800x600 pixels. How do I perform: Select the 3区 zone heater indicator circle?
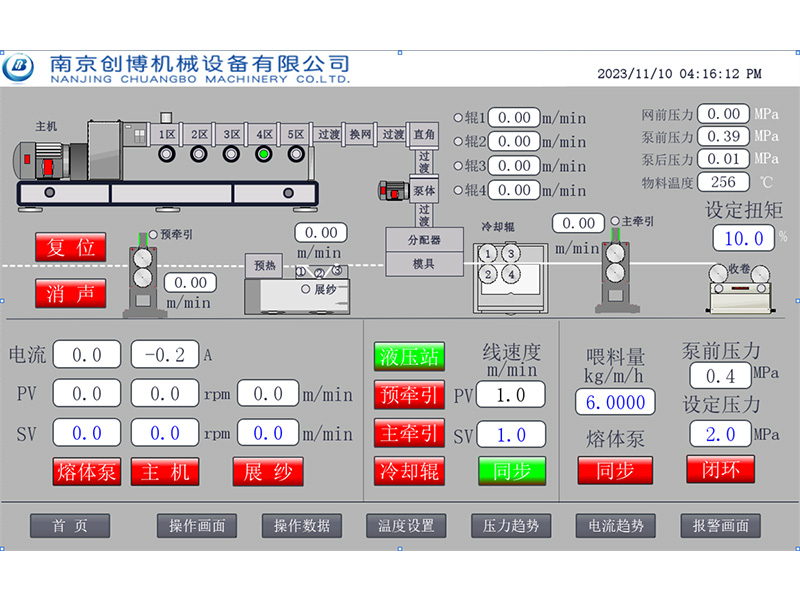click(231, 154)
